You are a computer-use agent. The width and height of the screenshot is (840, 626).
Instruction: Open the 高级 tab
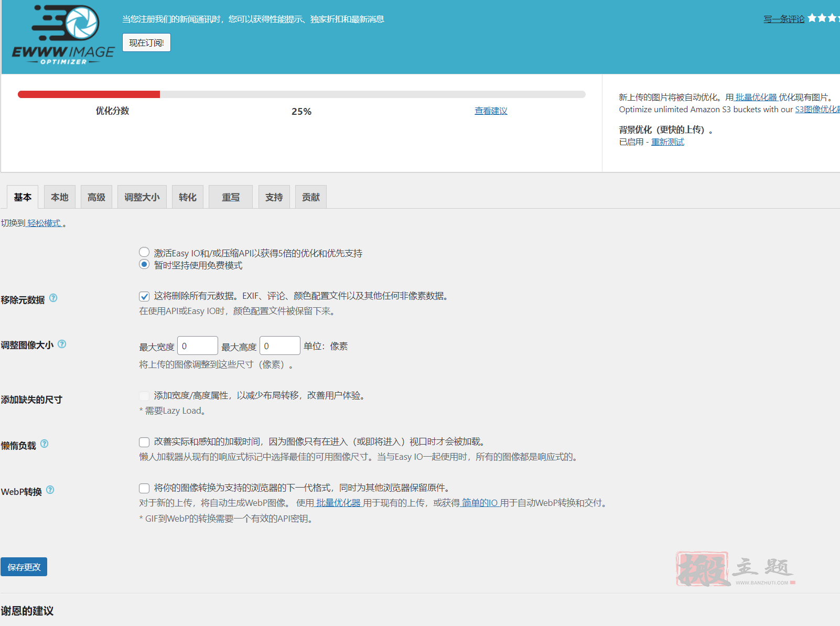(x=96, y=197)
